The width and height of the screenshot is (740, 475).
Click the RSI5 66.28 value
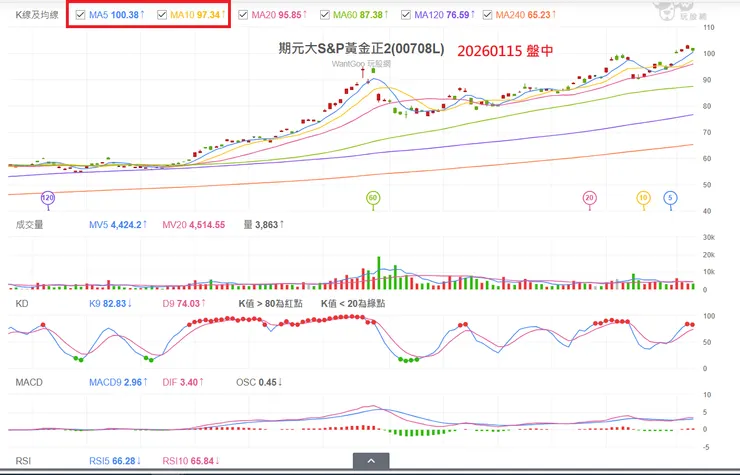tap(115, 461)
